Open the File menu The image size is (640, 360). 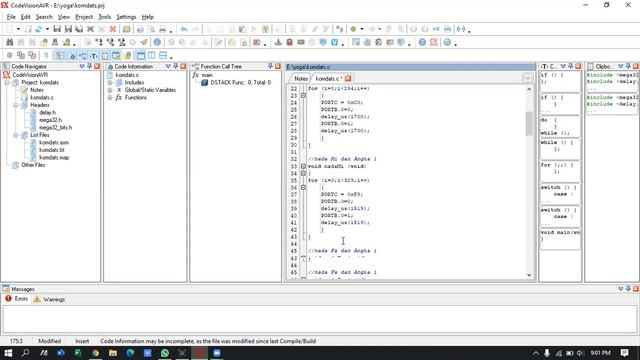click(11, 17)
